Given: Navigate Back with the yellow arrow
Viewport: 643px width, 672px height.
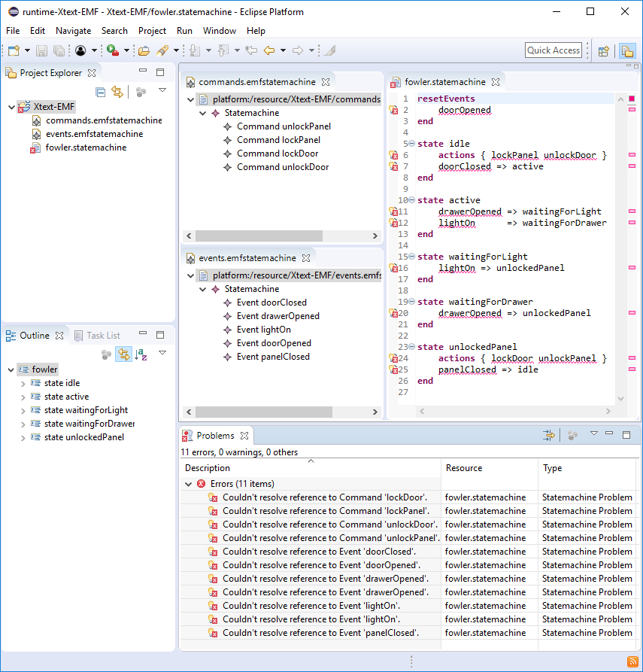Looking at the screenshot, I should click(269, 50).
